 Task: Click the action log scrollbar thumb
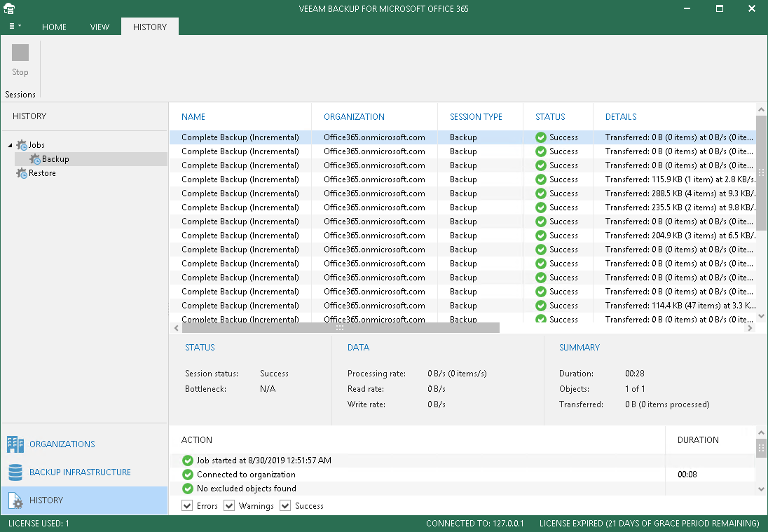pos(761,448)
